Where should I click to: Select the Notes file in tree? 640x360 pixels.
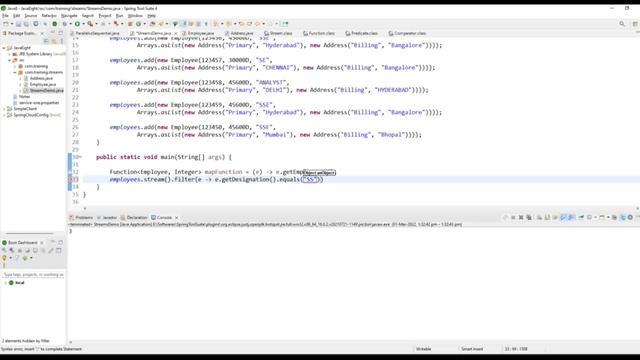pyautogui.click(x=24, y=97)
